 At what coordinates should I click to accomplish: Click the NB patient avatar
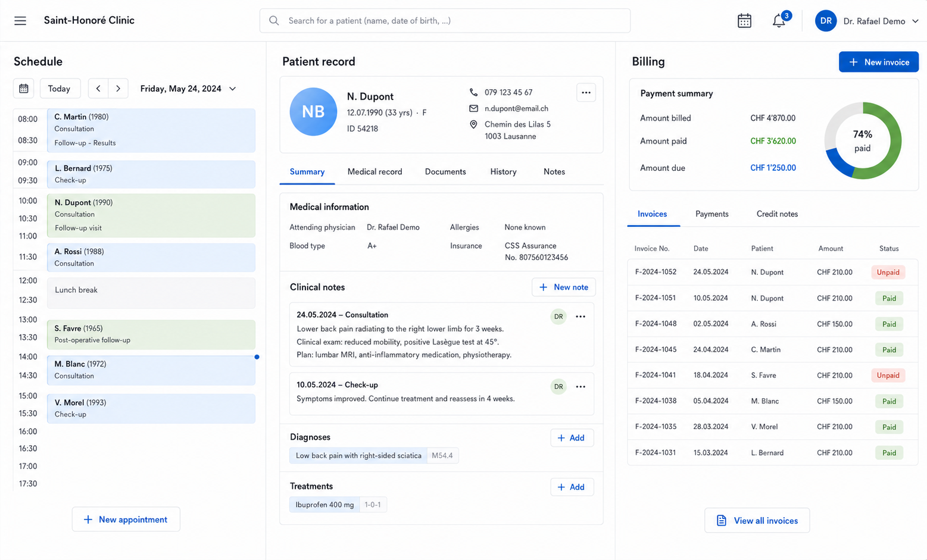click(313, 112)
